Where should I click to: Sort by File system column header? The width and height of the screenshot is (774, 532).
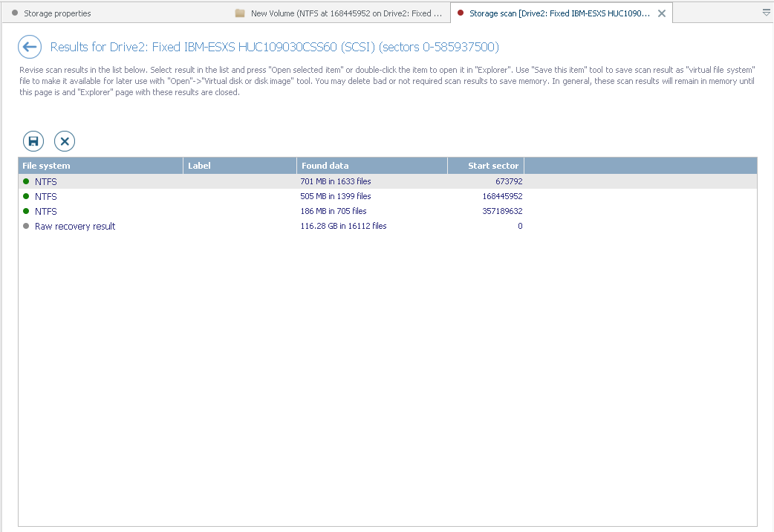(101, 166)
